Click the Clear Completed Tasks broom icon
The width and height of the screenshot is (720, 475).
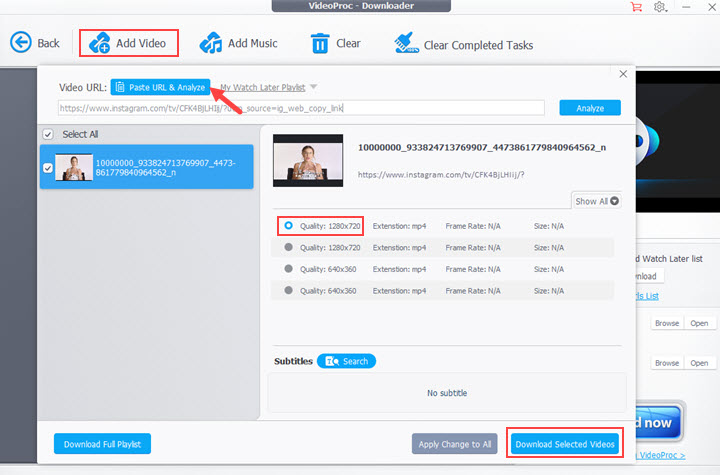406,43
